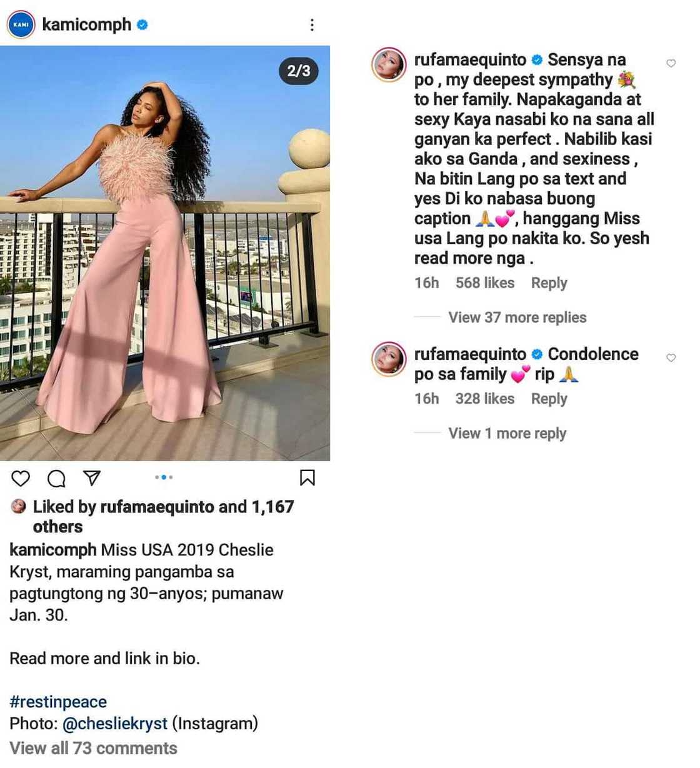This screenshot has height=768, width=700.
Task: Reply to rufamaequinto's sympathy comment
Action: tap(549, 282)
